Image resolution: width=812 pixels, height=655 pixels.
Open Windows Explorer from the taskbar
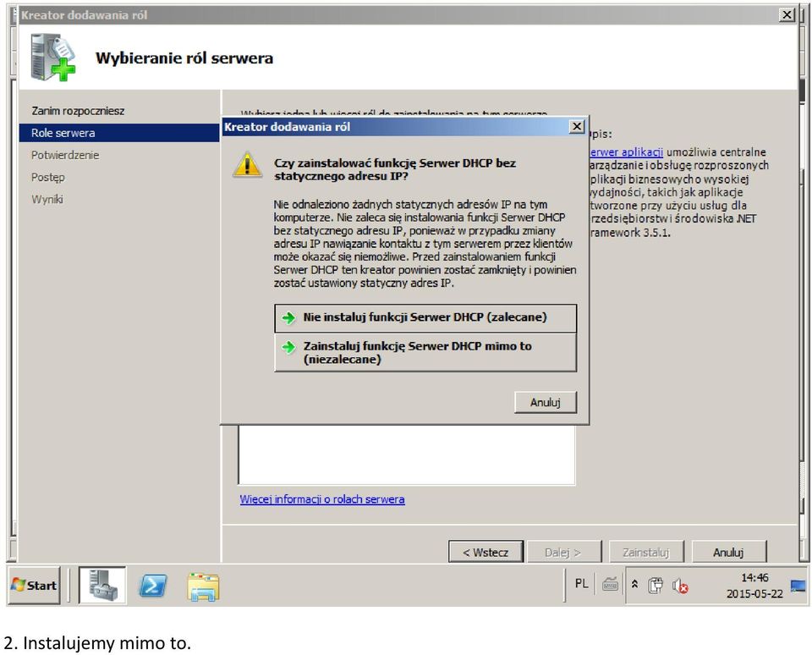204,586
